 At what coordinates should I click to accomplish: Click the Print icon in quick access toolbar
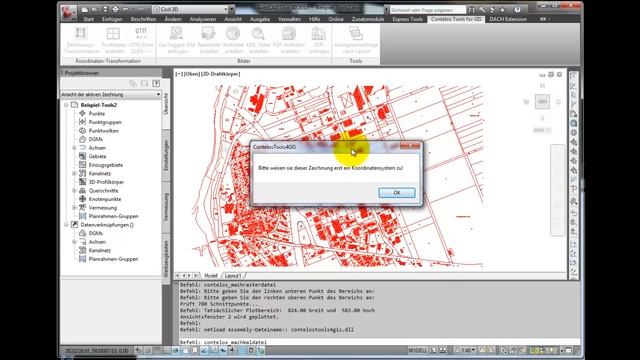click(115, 9)
